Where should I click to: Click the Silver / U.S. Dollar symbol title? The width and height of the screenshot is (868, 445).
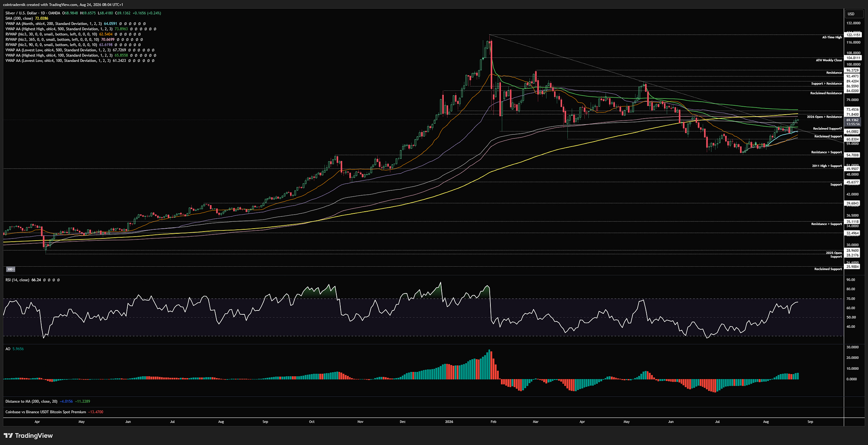point(33,13)
